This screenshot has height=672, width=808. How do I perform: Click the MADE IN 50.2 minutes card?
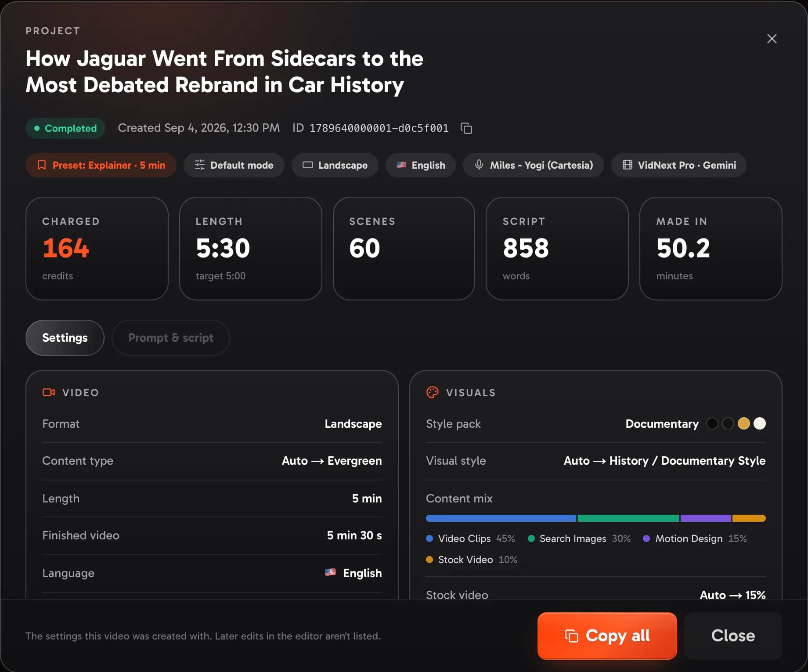coord(711,249)
